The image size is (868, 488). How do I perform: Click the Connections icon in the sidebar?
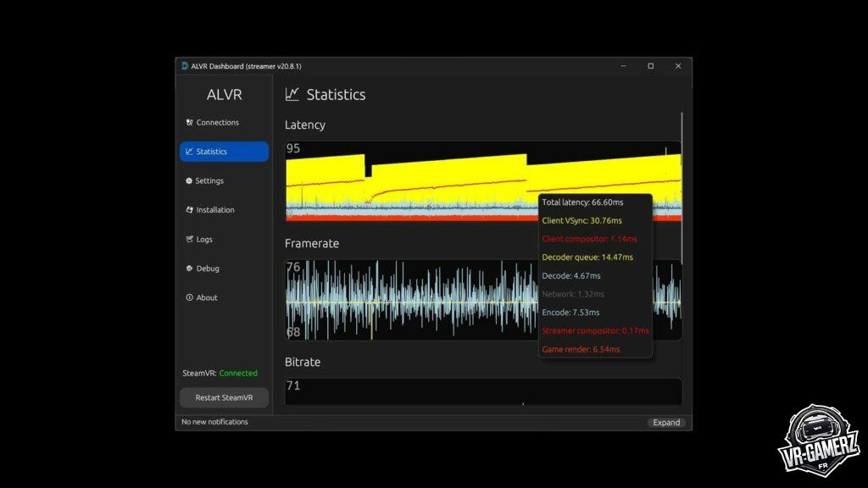[189, 123]
